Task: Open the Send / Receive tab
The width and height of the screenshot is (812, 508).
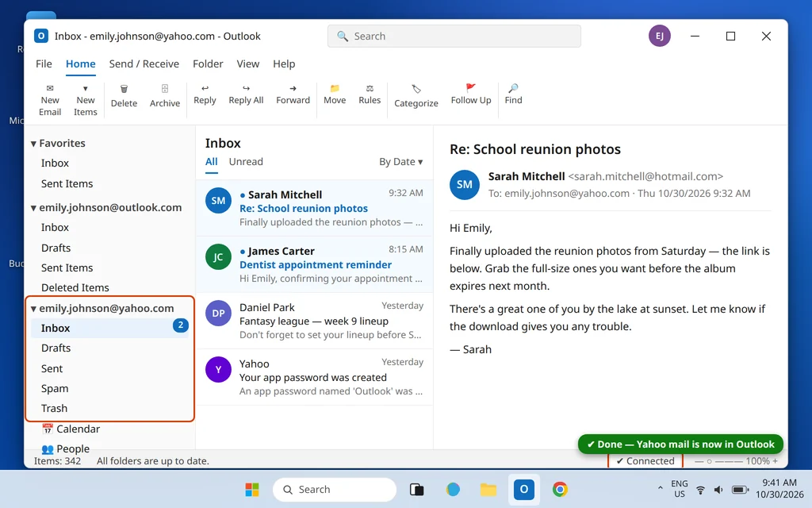Action: 144,63
